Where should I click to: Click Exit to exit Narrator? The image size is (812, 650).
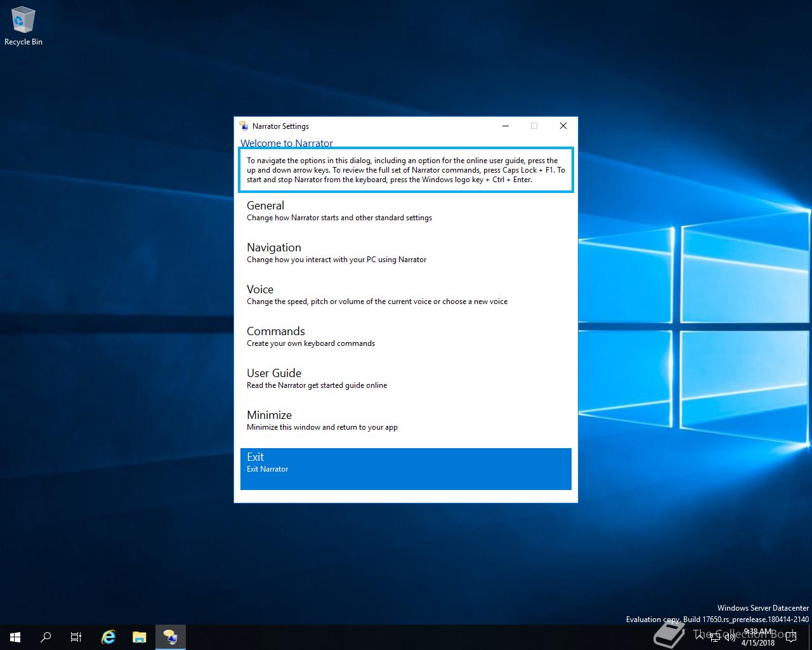click(x=405, y=468)
